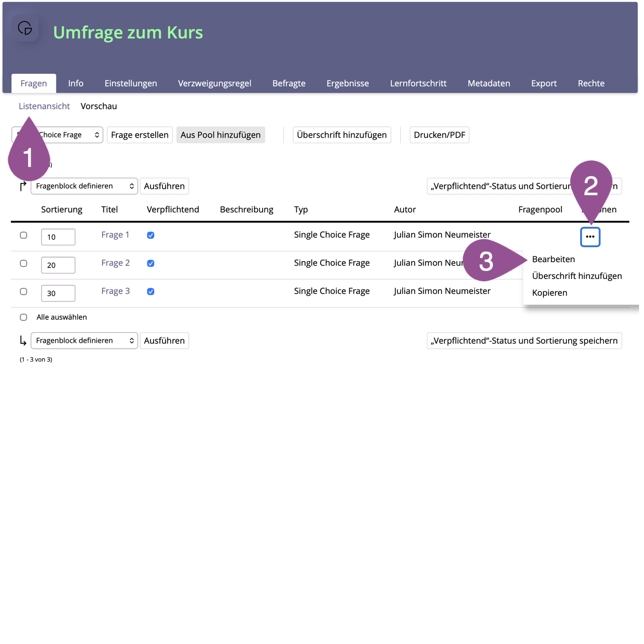This screenshot has height=644, width=644.
Task: Switch to the Einstellungen tab
Action: [x=130, y=83]
